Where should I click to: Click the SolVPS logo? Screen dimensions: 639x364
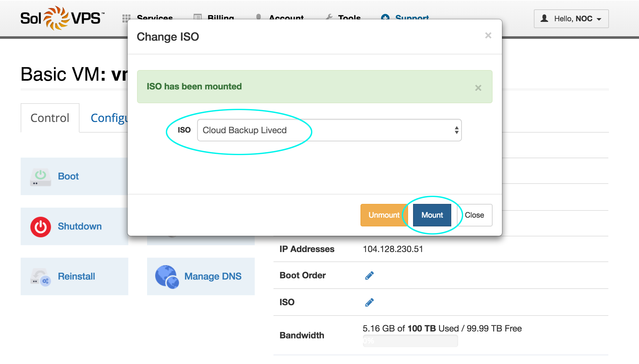62,18
